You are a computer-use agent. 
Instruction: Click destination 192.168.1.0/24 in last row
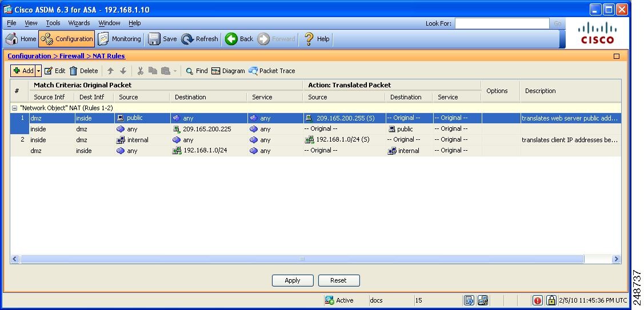[x=200, y=150]
